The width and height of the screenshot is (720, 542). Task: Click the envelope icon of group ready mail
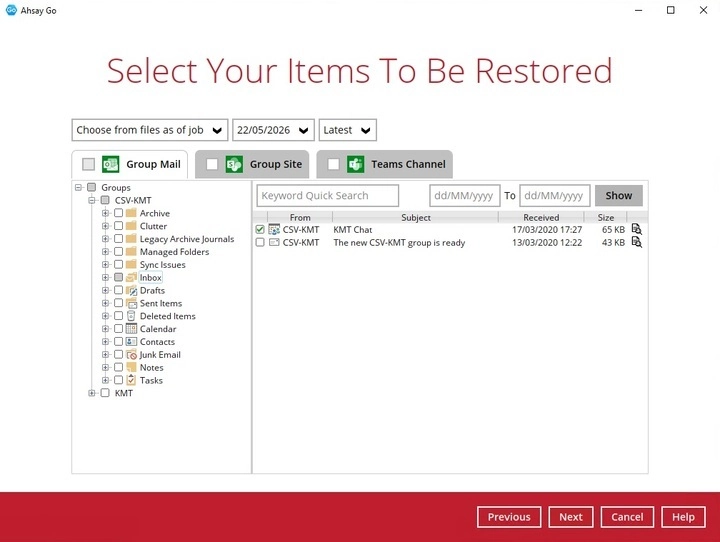point(274,242)
